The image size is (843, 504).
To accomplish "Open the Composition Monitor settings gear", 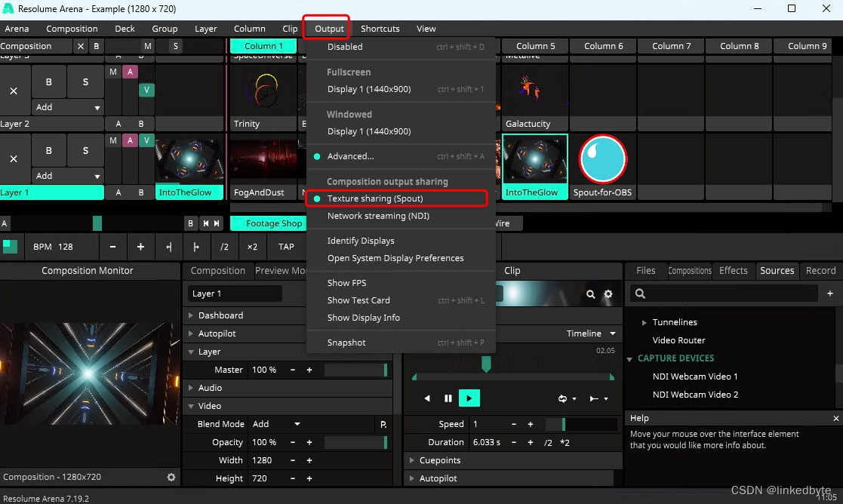I will 171,477.
